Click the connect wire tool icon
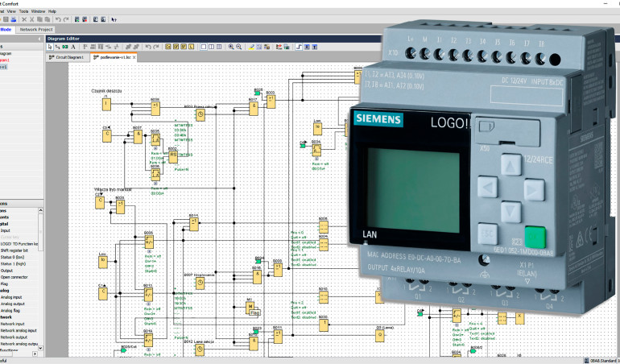The width and height of the screenshot is (620, 364). tap(57, 47)
